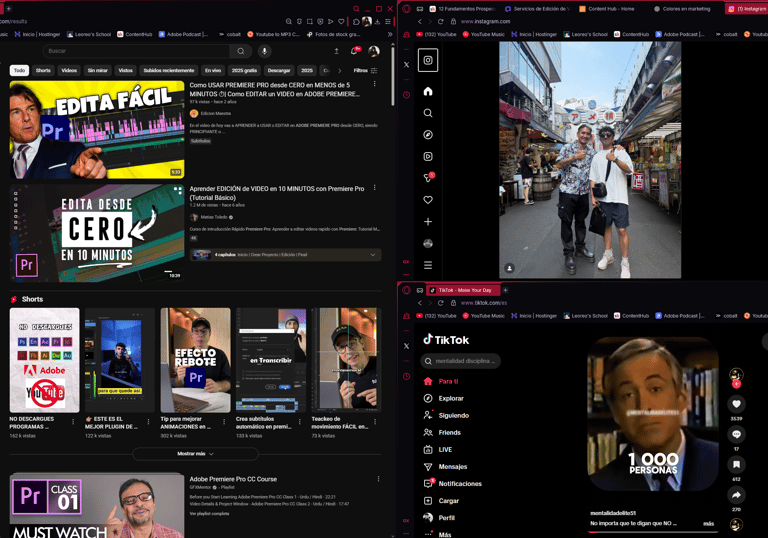Open Instagram hamburger More menu
768x538 pixels.
point(428,265)
